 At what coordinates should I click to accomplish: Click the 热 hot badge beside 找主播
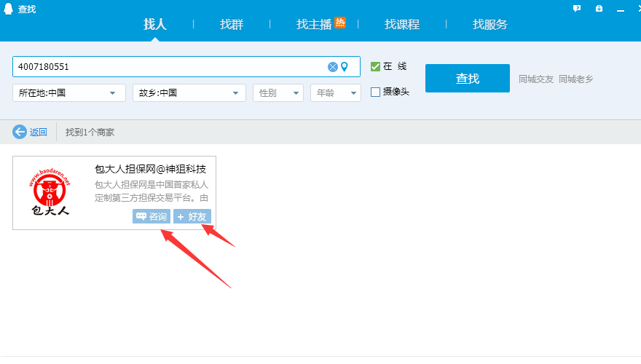(340, 23)
